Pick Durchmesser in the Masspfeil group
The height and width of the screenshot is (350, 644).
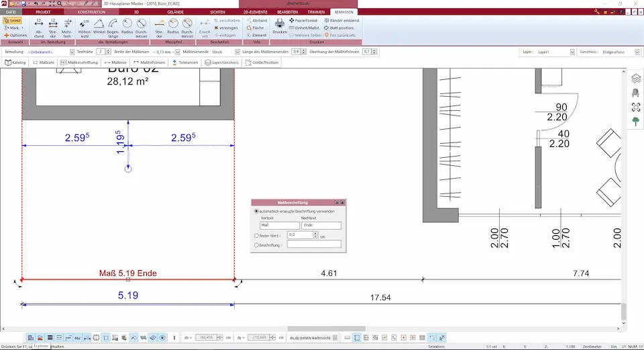tap(187, 28)
